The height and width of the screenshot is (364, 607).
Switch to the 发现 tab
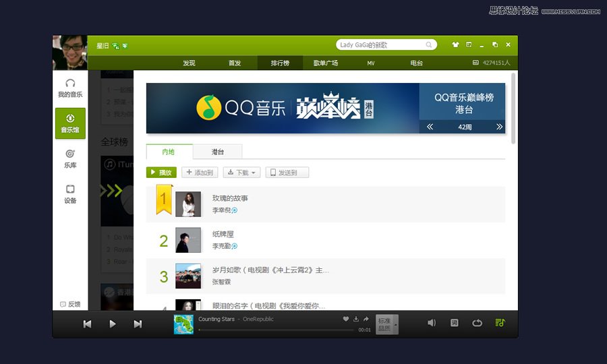pyautogui.click(x=189, y=63)
